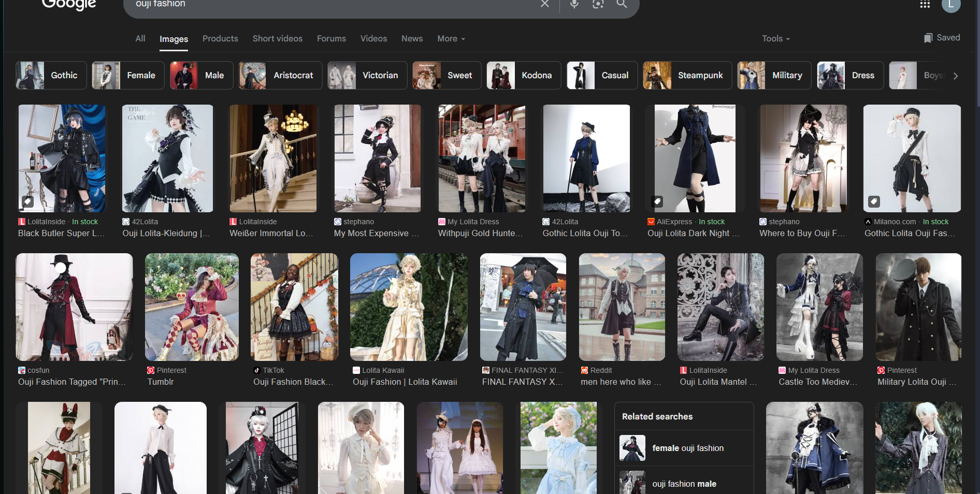Viewport: 980px width, 494px height.
Task: Open red Ouji outfit cosfun thumbnail
Action: pos(74,307)
